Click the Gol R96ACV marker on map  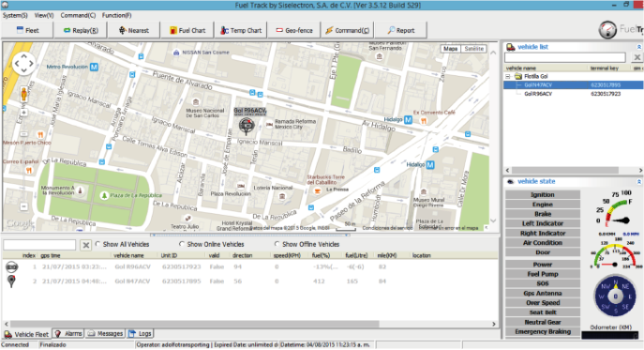click(247, 126)
